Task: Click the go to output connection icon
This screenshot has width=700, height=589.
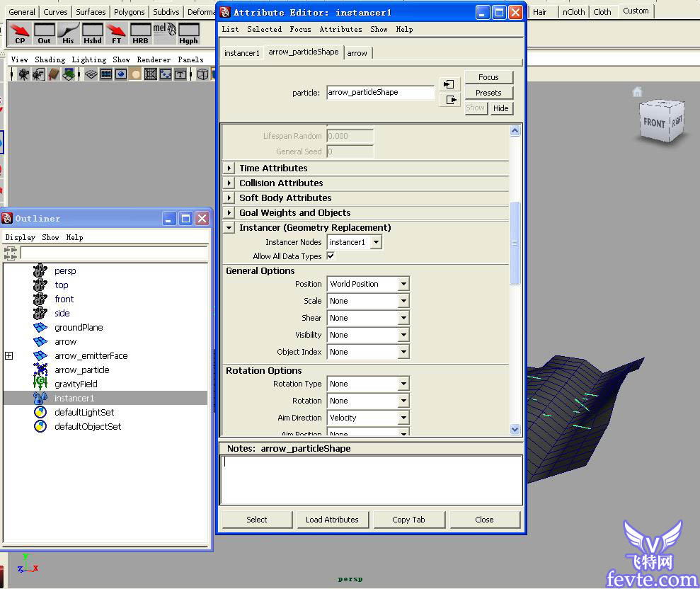Action: tap(449, 99)
